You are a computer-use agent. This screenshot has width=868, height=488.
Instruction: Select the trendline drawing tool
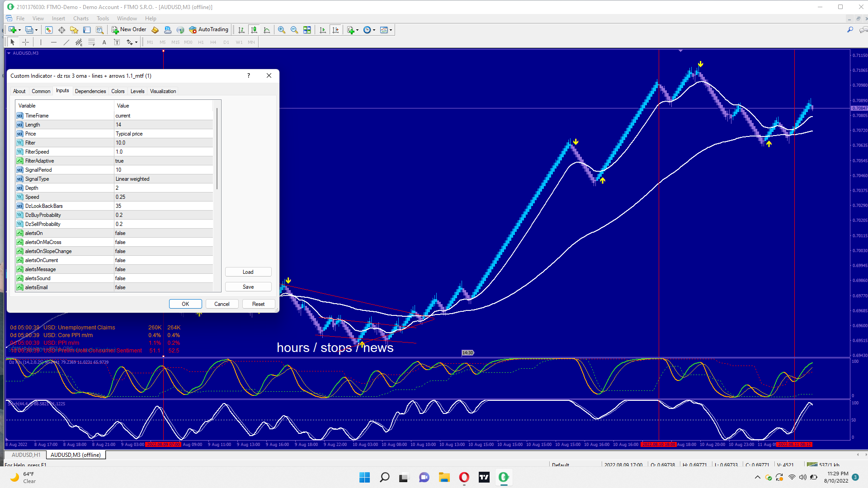(x=66, y=42)
